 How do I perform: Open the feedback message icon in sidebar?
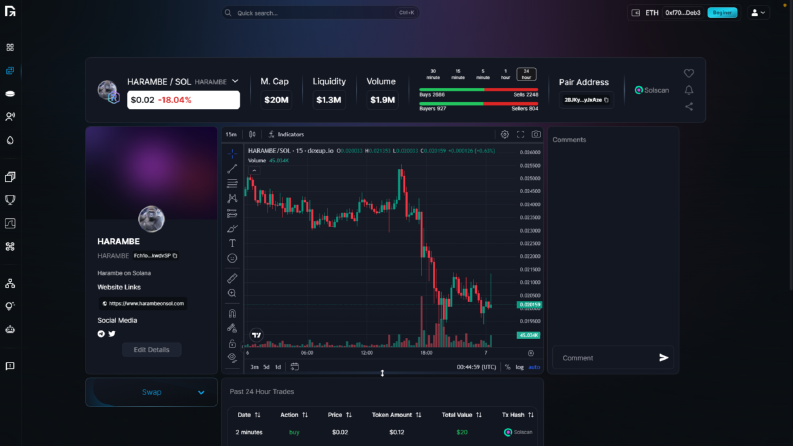coord(10,366)
